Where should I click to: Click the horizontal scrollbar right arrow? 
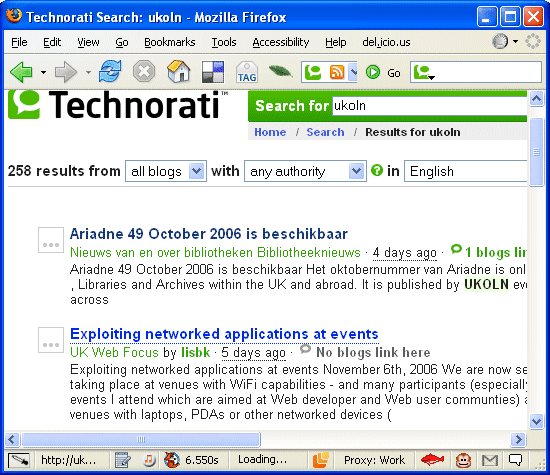click(x=518, y=439)
